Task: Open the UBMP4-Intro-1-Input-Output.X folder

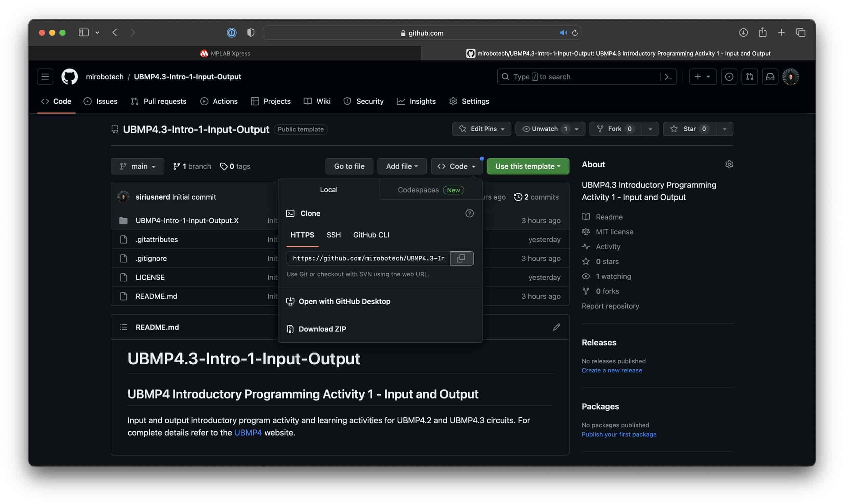Action: (187, 220)
